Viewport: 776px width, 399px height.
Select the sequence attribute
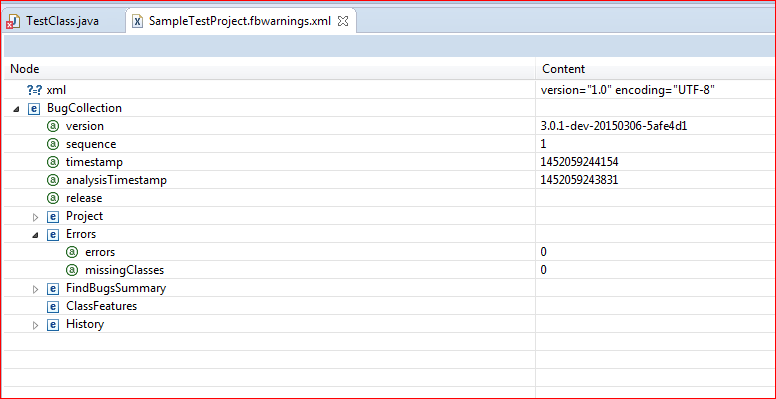(x=91, y=144)
